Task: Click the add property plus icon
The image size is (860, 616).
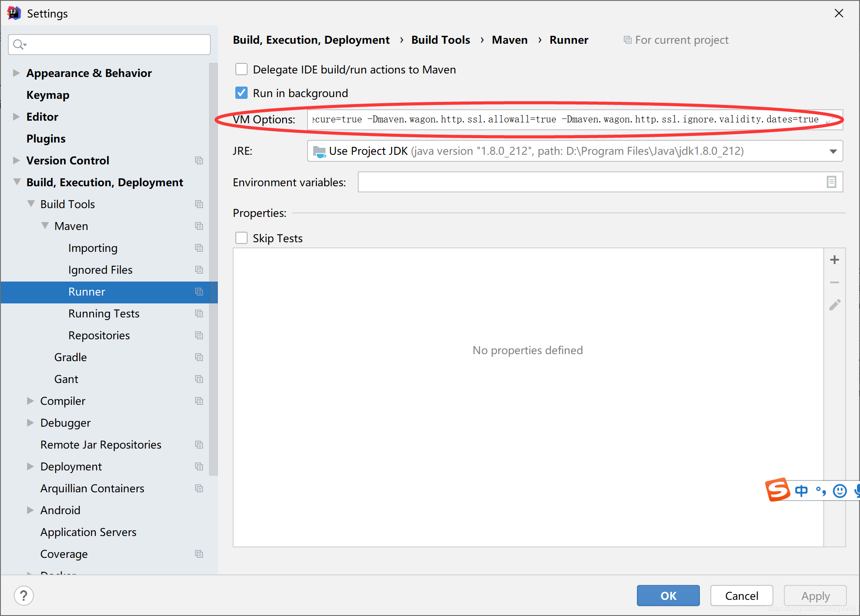Action: [x=834, y=260]
